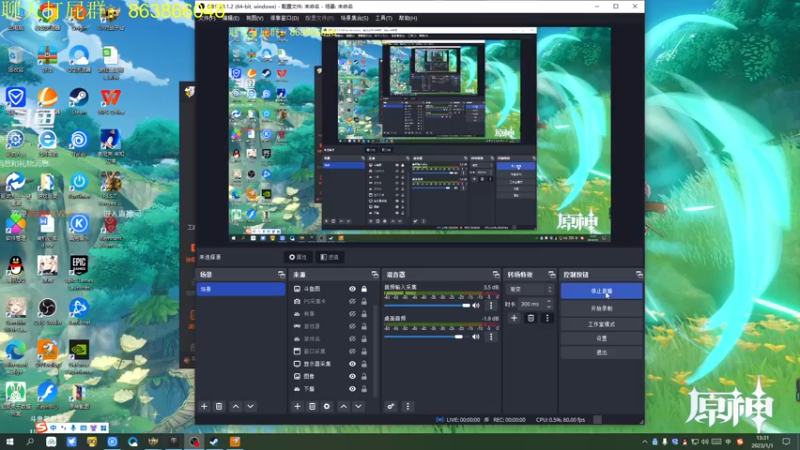This screenshot has height=450, width=800.
Task: Show hidden system tray icons chevron
Action: pyautogui.click(x=644, y=442)
